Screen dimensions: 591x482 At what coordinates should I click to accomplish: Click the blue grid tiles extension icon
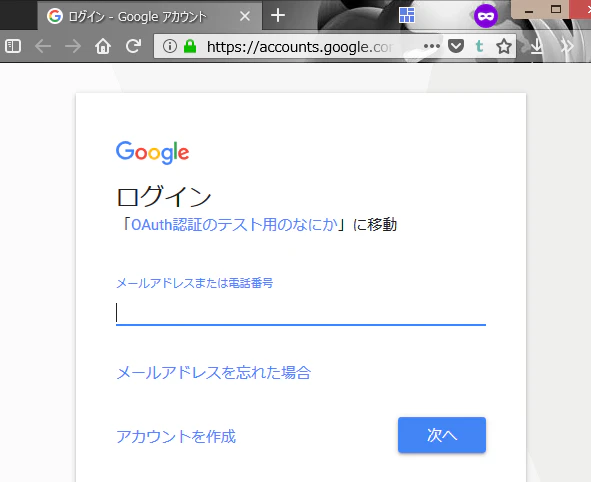407,15
